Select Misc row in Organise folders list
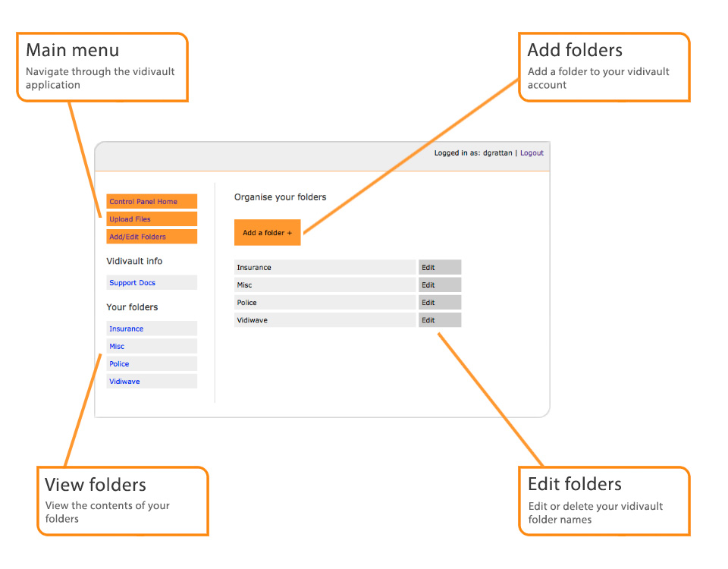The width and height of the screenshot is (728, 569). point(325,285)
